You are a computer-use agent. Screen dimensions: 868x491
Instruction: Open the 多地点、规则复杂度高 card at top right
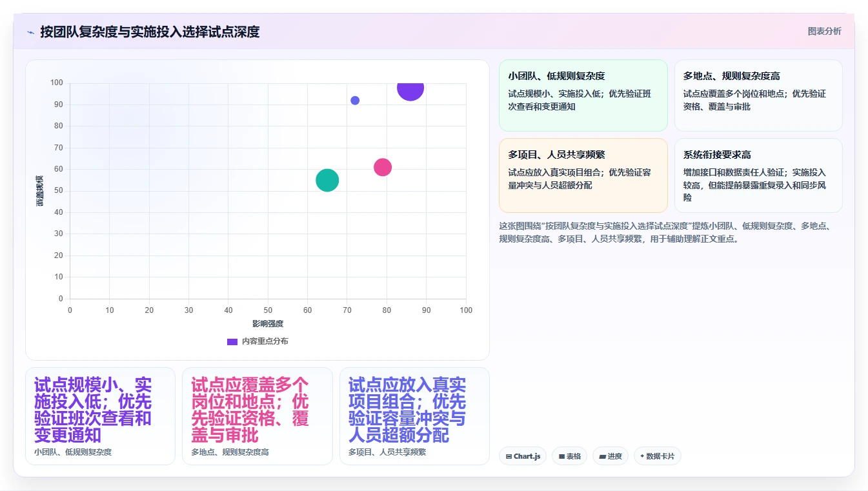click(758, 95)
